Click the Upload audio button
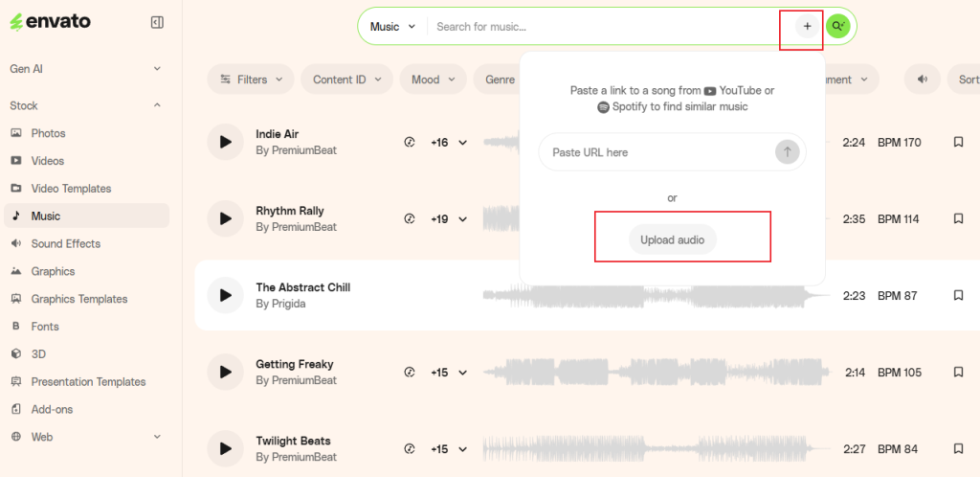Image resolution: width=980 pixels, height=477 pixels. click(x=672, y=239)
